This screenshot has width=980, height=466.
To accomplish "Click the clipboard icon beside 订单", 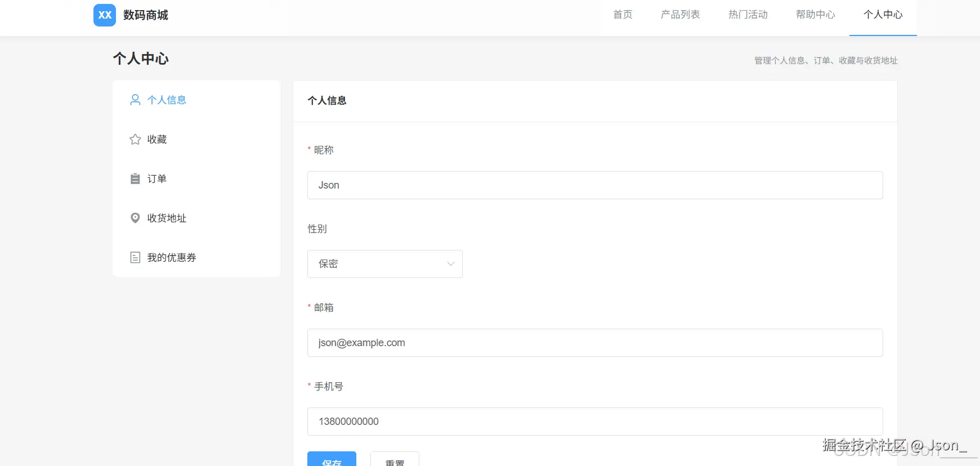I will click(135, 178).
